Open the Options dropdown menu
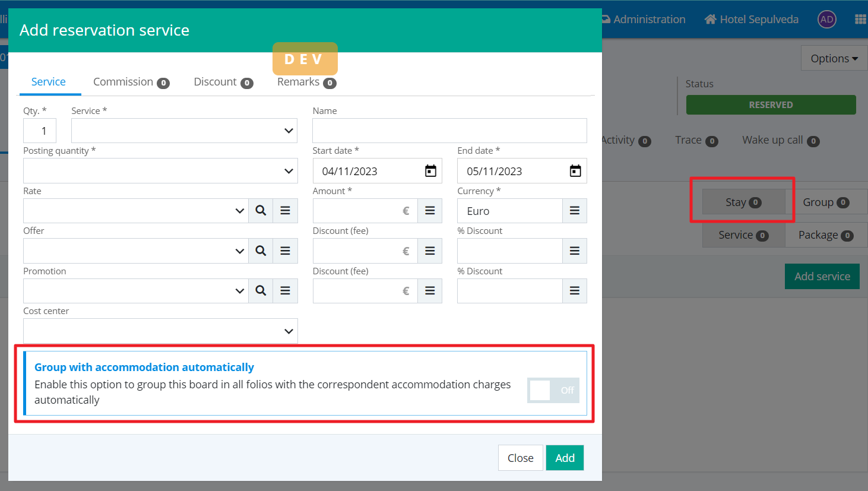Viewport: 868px width, 491px height. click(834, 59)
